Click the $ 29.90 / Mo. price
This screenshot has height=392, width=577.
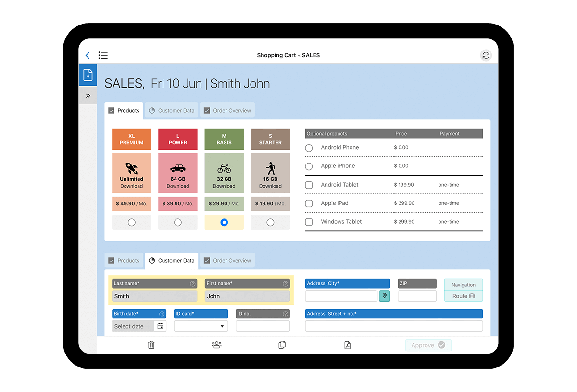[224, 204]
